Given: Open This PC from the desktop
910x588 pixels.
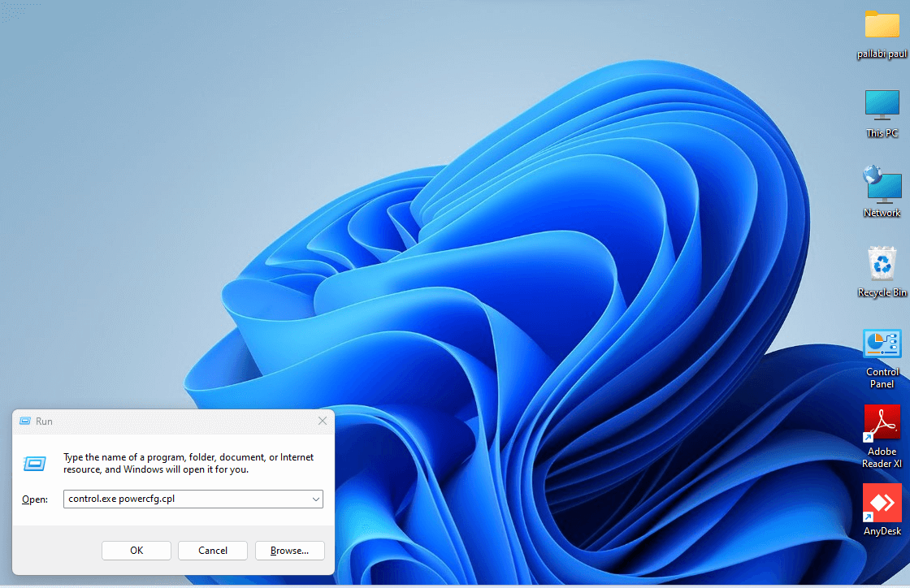Looking at the screenshot, I should [882, 106].
